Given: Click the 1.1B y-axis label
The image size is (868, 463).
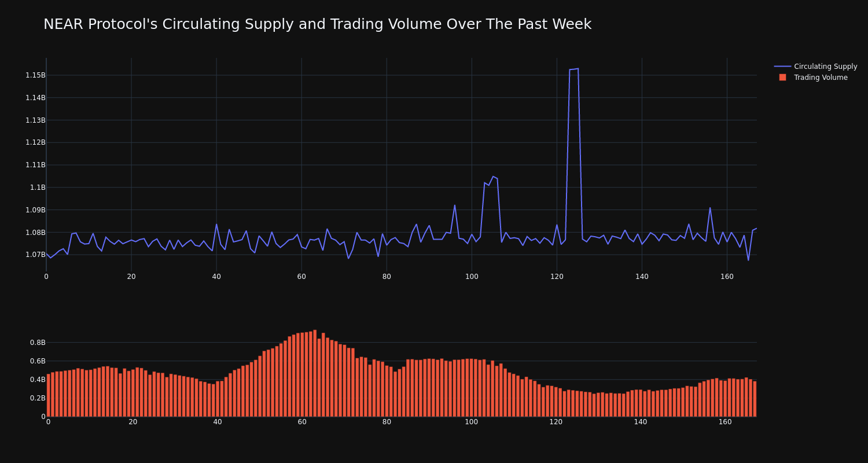Looking at the screenshot, I should coord(38,188).
